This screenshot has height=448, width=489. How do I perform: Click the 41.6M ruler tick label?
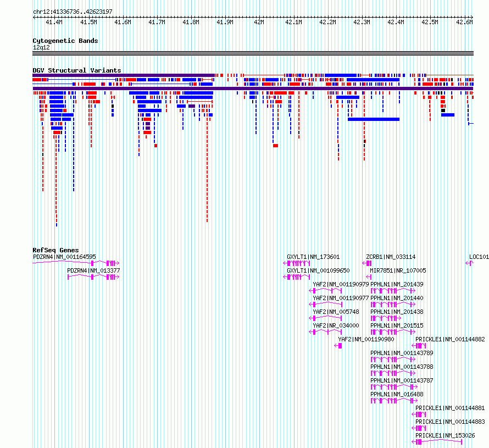123,22
